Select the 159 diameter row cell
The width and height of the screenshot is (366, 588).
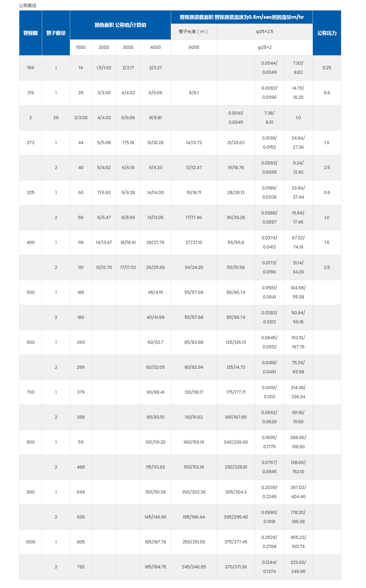point(31,68)
